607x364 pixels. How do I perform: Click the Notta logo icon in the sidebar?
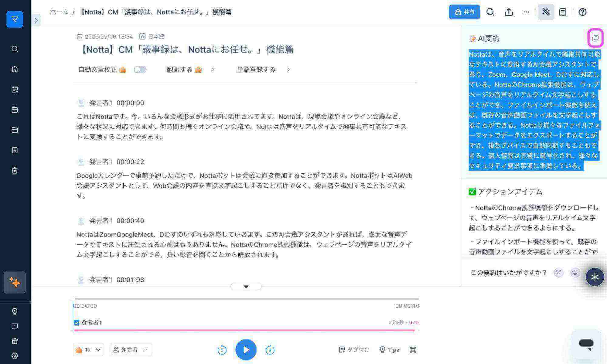(15, 19)
